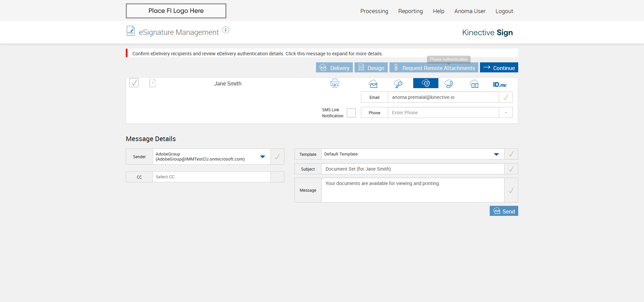Pick the cloud phone authentication icon
Image resolution: width=644 pixels, height=302 pixels.
coord(449,84)
